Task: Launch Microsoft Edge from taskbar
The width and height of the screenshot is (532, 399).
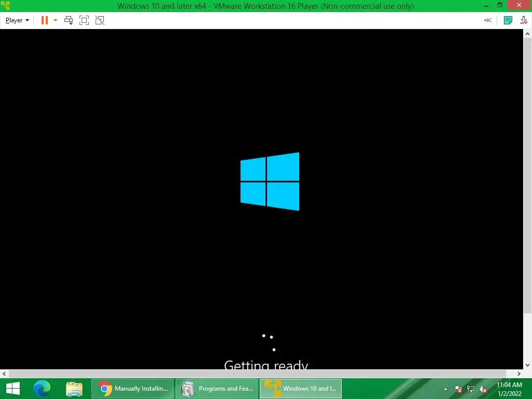Action: tap(42, 389)
